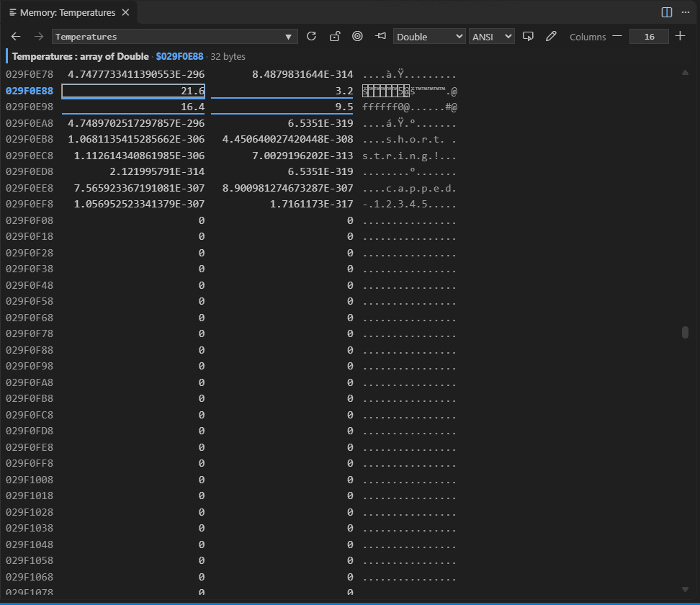The image size is (700, 605).
Task: Select the value 21.6
Action: point(133,91)
